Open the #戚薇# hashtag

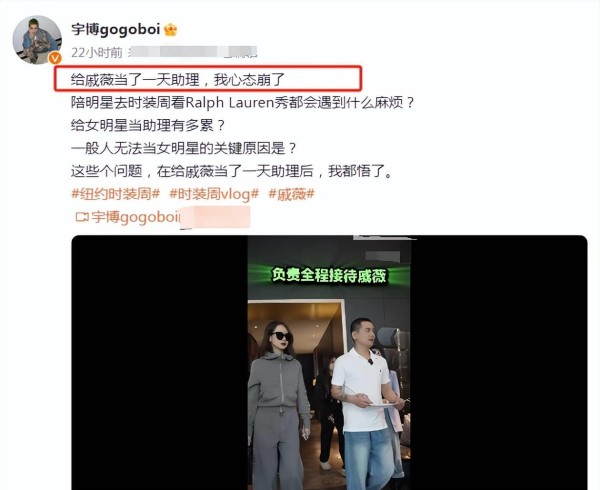(x=291, y=194)
